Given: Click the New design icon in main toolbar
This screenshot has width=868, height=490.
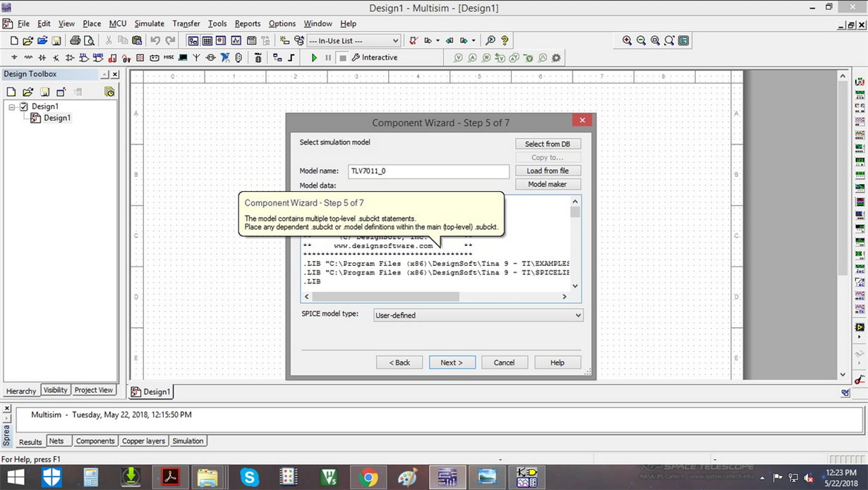Looking at the screenshot, I should coord(14,41).
